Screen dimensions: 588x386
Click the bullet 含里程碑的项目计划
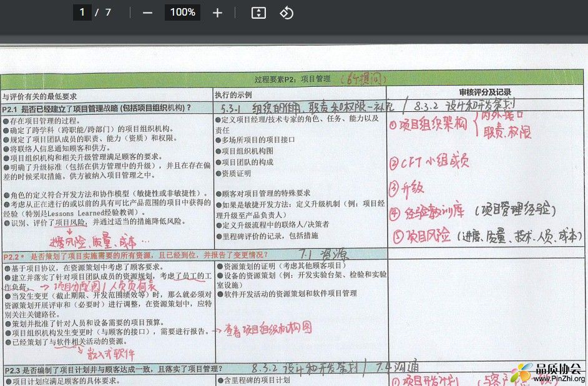point(253,380)
